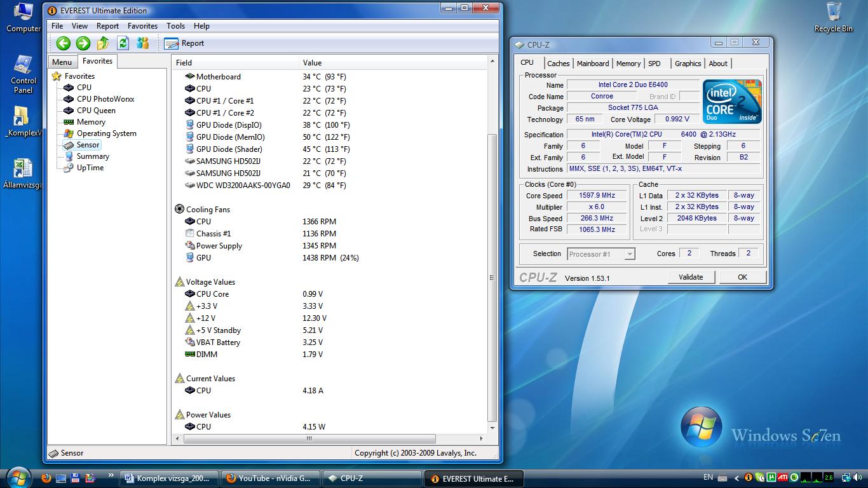Click the Core Speed value field in CPU-Z
Image resolution: width=868 pixels, height=488 pixels.
(597, 196)
